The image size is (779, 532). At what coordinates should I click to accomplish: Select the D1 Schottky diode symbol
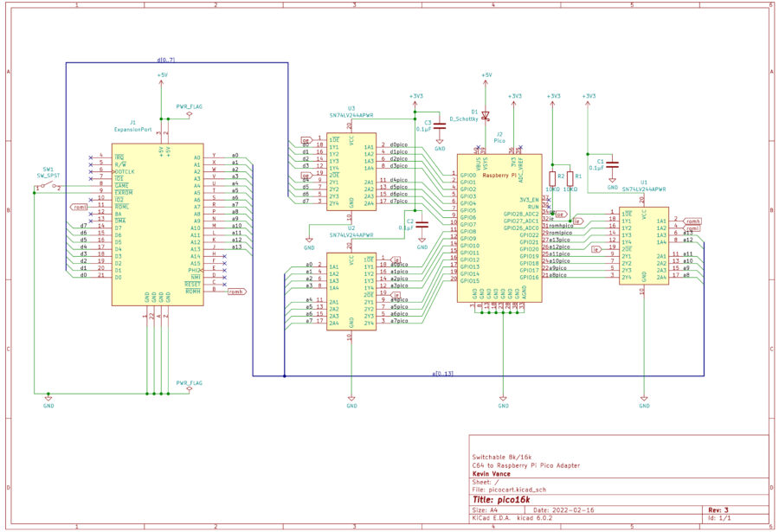pos(486,116)
